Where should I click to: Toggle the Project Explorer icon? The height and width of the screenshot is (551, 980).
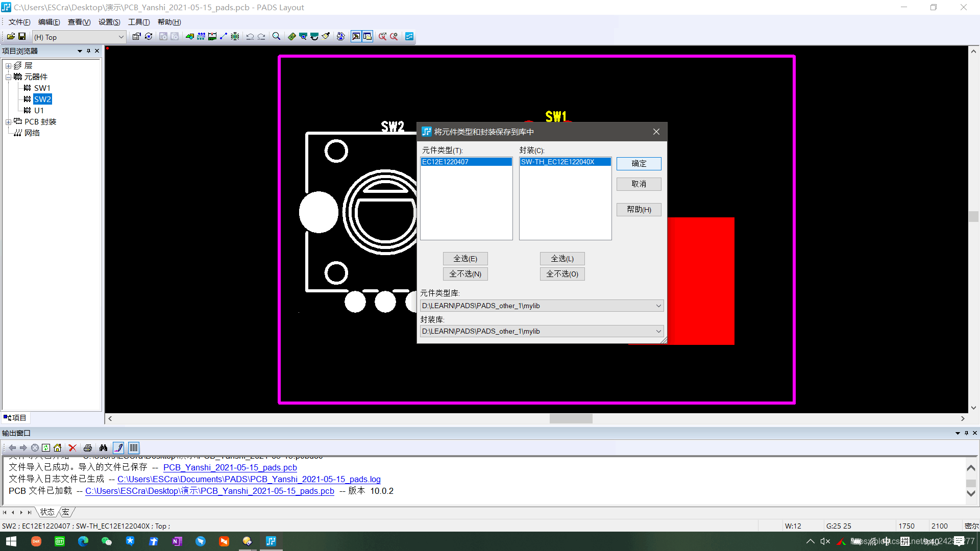[367, 36]
